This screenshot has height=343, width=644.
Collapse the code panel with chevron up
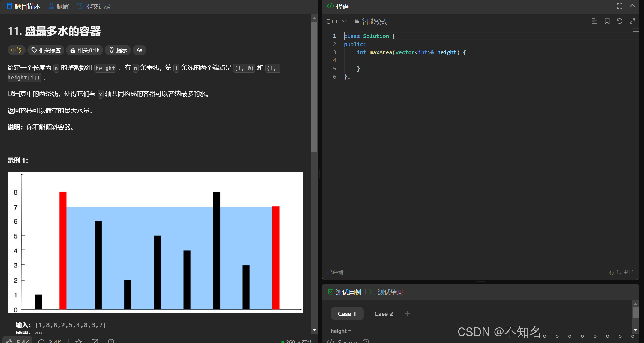(x=632, y=6)
